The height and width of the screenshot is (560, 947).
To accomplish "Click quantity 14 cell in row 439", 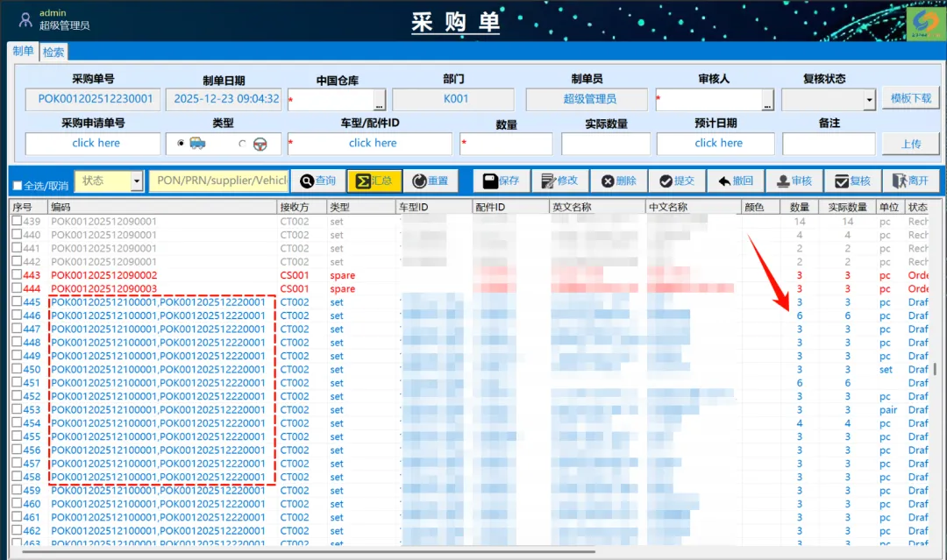I will pyautogui.click(x=800, y=222).
